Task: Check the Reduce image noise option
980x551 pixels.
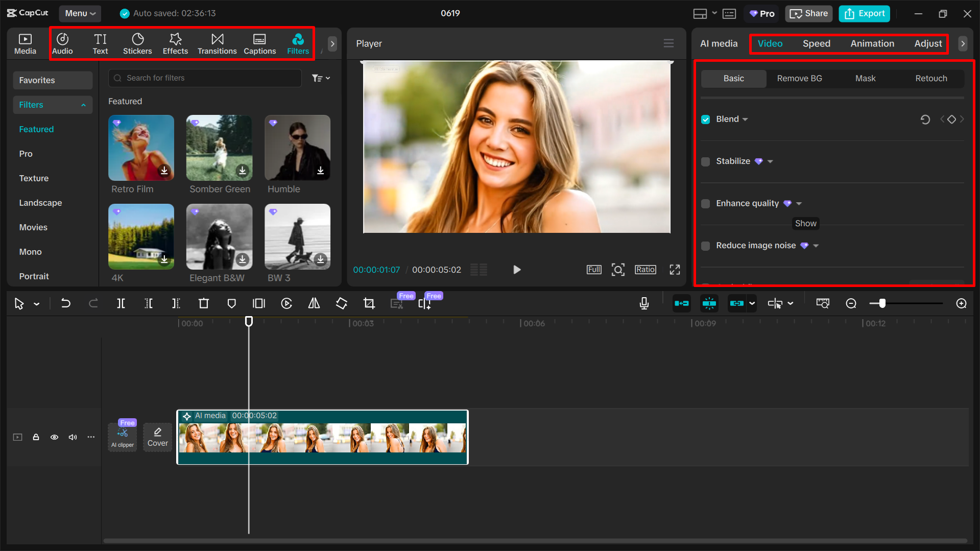Action: [x=705, y=246]
